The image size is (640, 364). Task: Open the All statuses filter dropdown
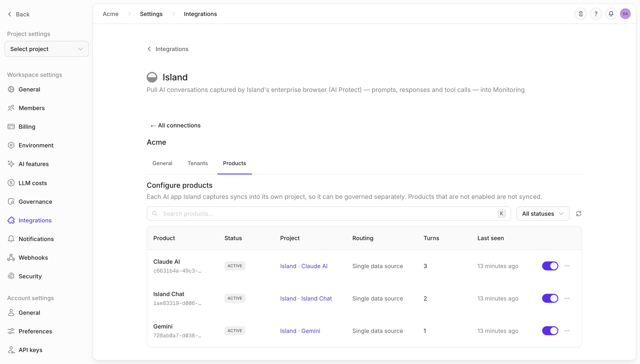coord(543,214)
